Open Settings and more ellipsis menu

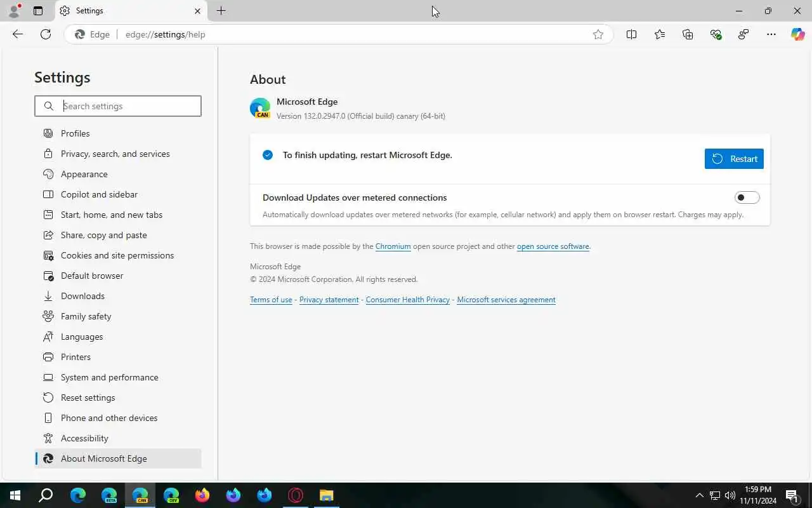(x=771, y=34)
